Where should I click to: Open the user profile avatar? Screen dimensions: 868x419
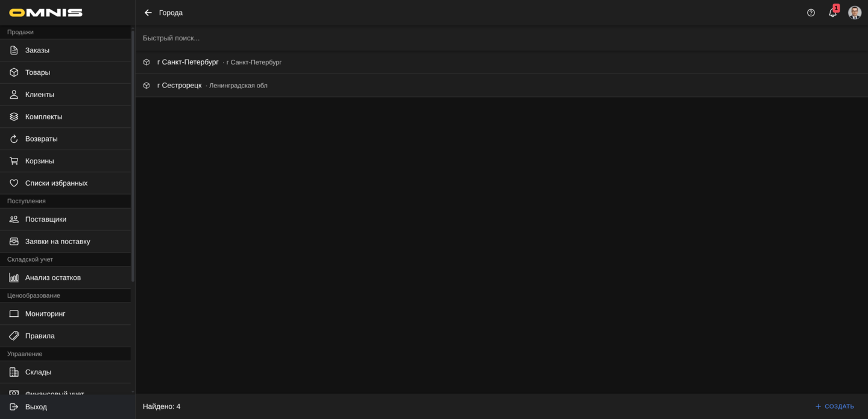854,13
